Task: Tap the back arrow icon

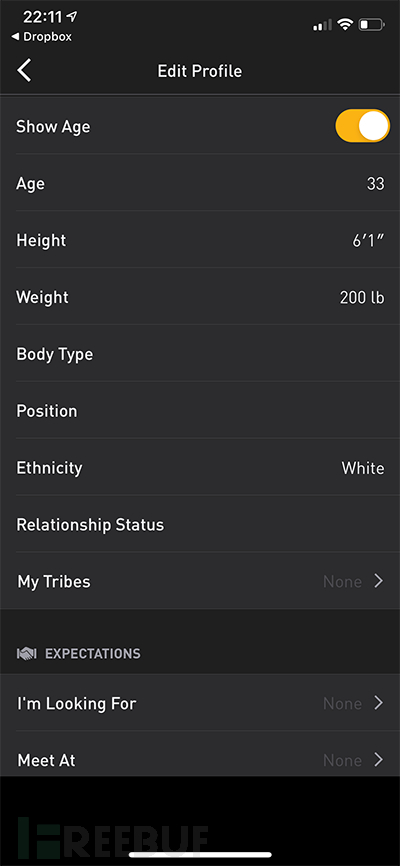Action: pyautogui.click(x=24, y=71)
